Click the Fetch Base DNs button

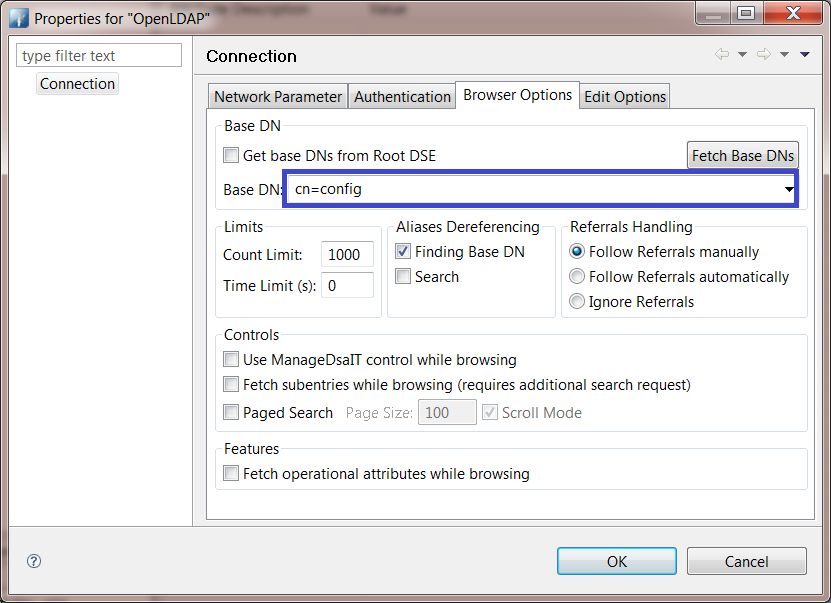[x=742, y=155]
